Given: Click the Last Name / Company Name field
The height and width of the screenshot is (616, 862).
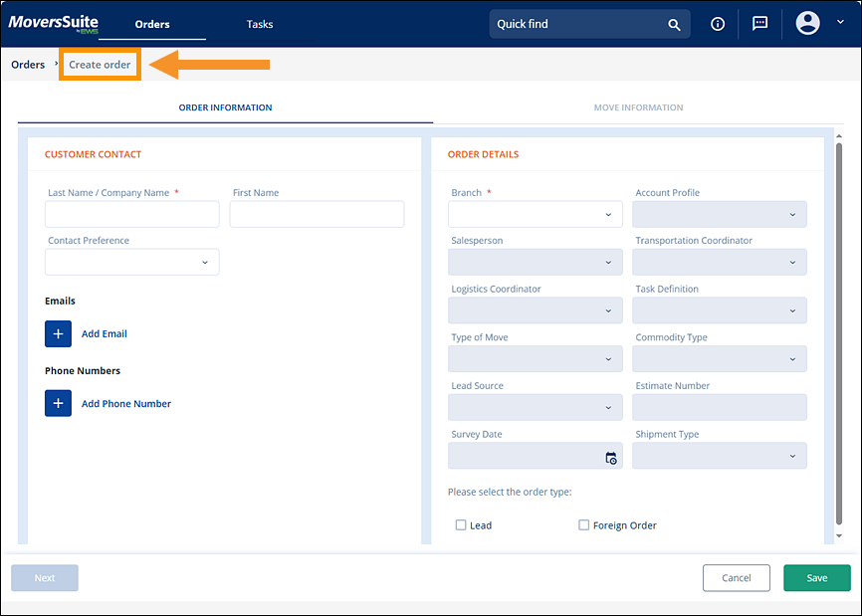Looking at the screenshot, I should pyautogui.click(x=131, y=214).
